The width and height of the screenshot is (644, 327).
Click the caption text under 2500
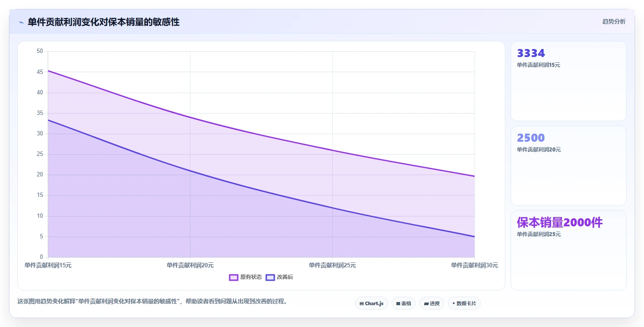[x=539, y=150]
